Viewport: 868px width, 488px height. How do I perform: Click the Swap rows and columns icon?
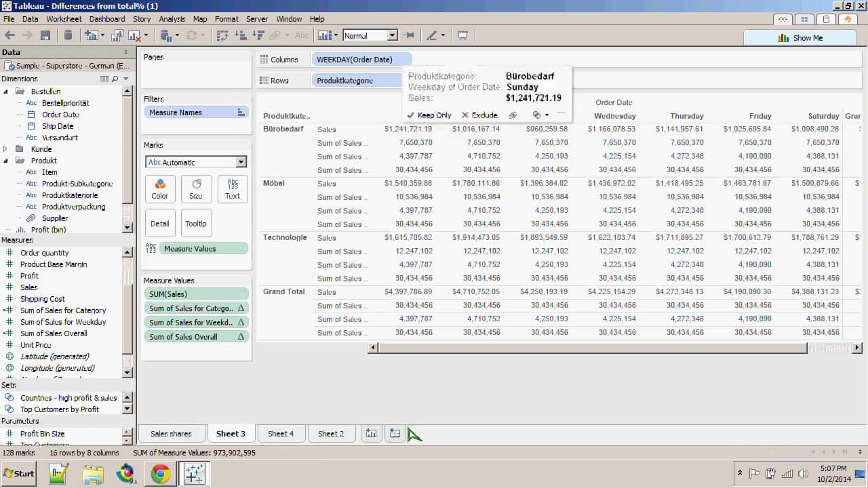tap(222, 35)
